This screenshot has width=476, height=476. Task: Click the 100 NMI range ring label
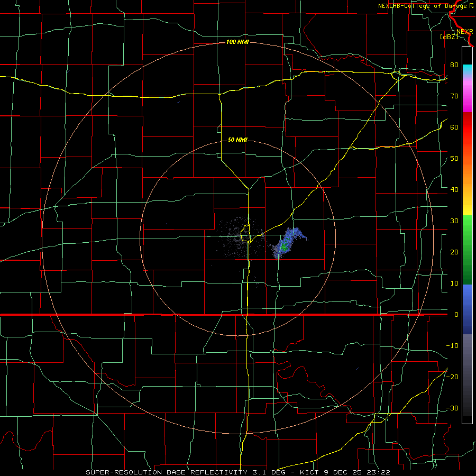point(237,42)
